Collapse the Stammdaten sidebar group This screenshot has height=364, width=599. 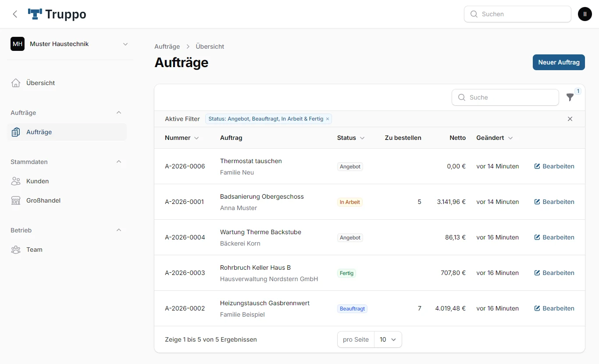pyautogui.click(x=119, y=162)
